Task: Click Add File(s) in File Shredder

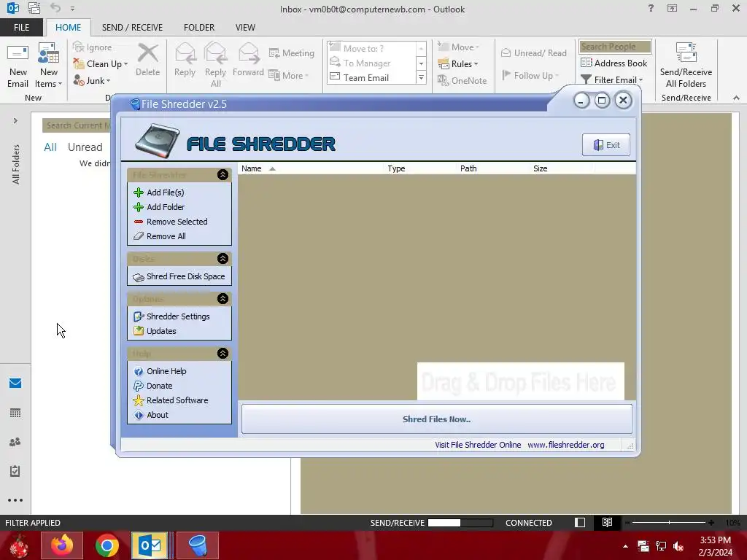Action: [159, 192]
